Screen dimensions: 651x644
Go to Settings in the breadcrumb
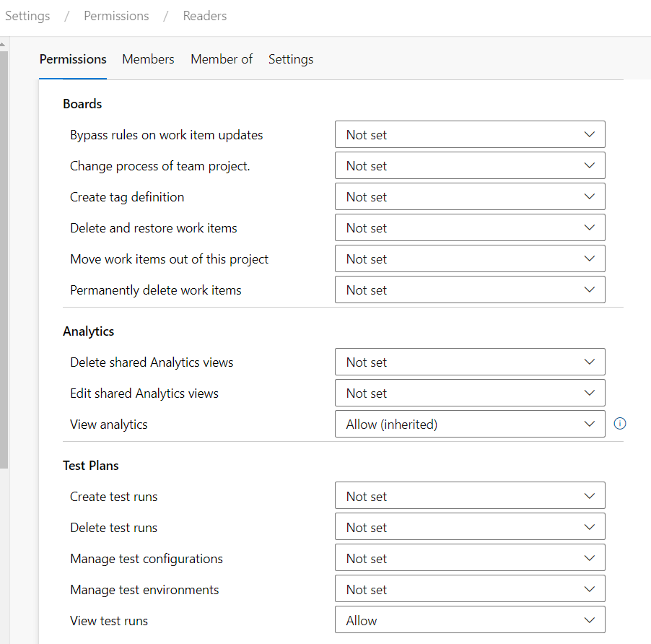(27, 16)
